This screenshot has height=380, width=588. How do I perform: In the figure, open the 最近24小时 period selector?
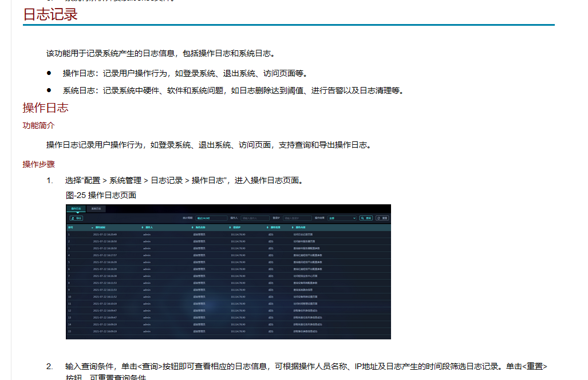pyautogui.click(x=211, y=218)
